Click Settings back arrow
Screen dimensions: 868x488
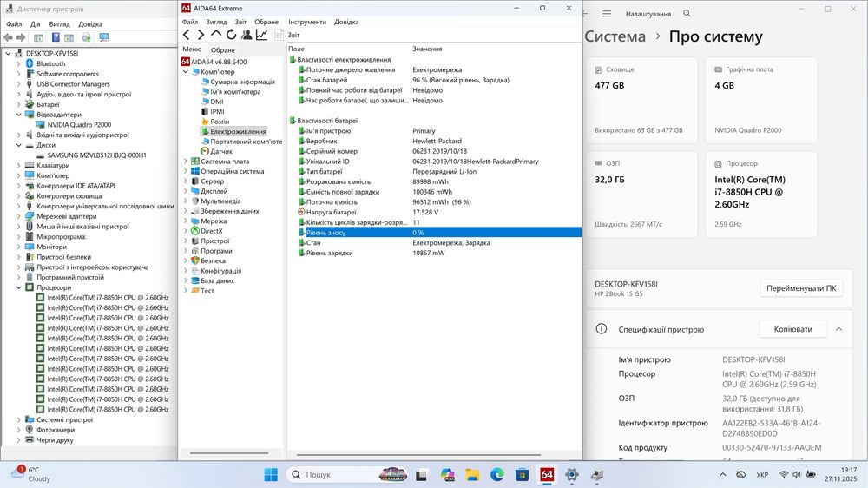[586, 13]
